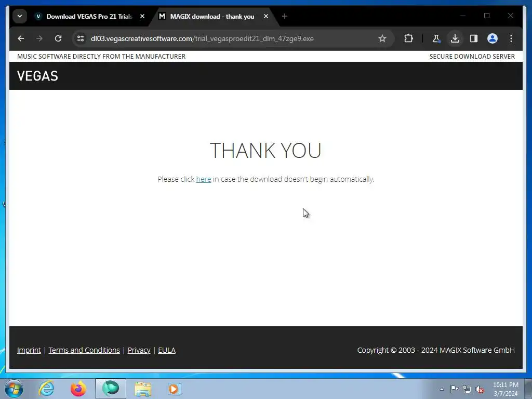532x399 pixels.
Task: Open Windows Media Player from taskbar
Action: coord(175,389)
